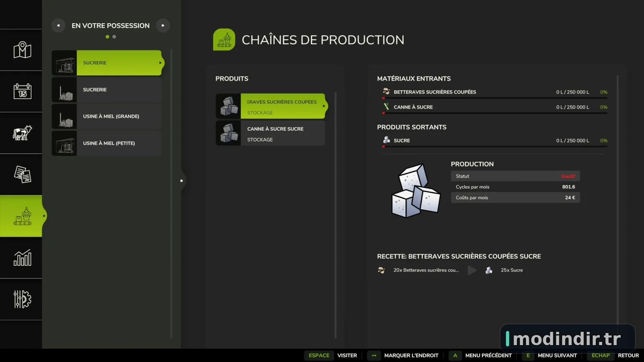
Task: Click Cycles par mois value 801.6
Action: click(568, 187)
